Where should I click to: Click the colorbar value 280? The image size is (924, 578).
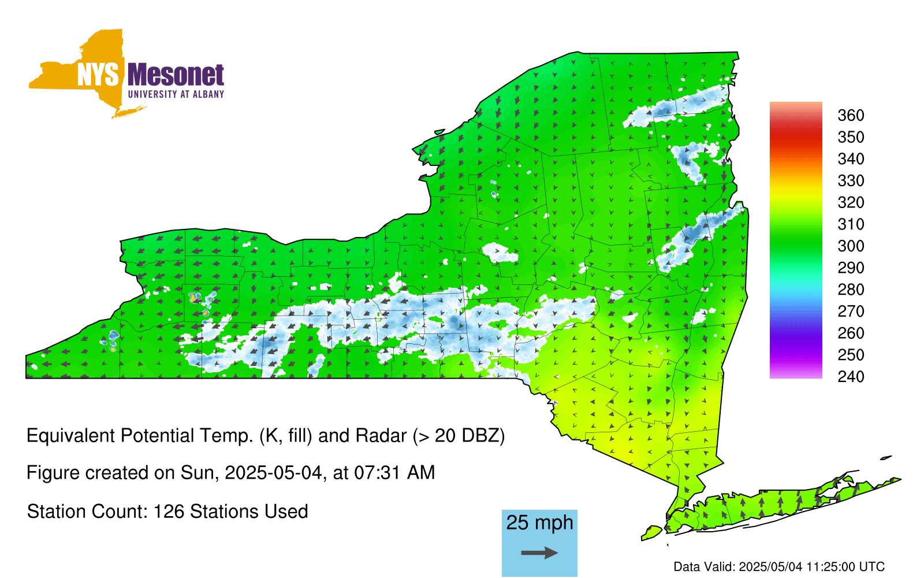851,290
